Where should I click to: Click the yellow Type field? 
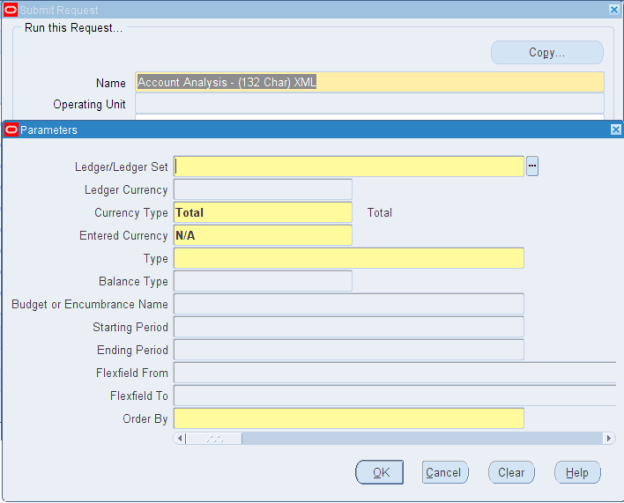point(348,259)
